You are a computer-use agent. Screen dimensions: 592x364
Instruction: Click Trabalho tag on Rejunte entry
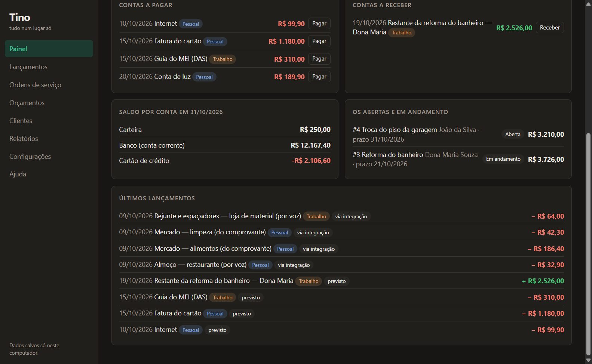pyautogui.click(x=316, y=216)
